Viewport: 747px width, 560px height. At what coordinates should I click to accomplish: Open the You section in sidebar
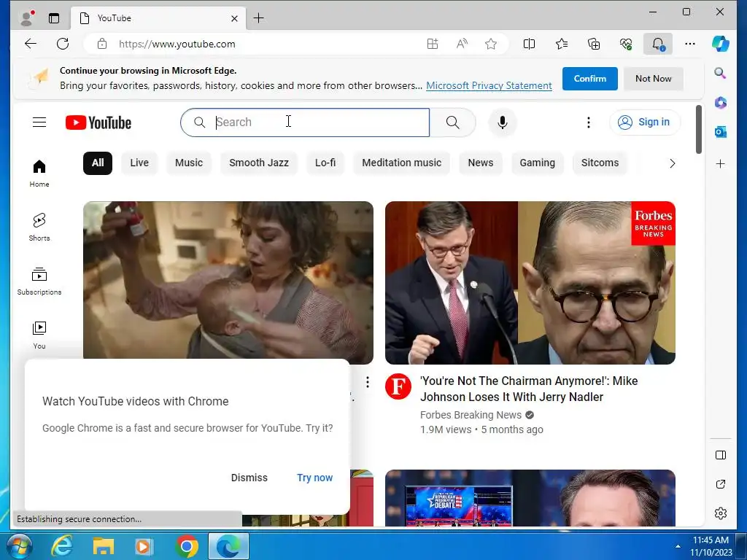click(39, 335)
